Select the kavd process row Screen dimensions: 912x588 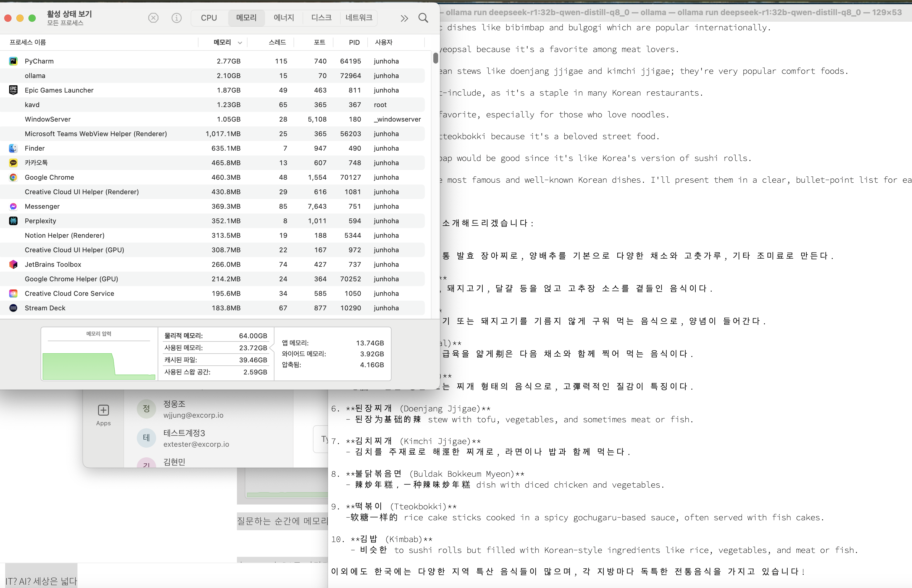(212, 105)
